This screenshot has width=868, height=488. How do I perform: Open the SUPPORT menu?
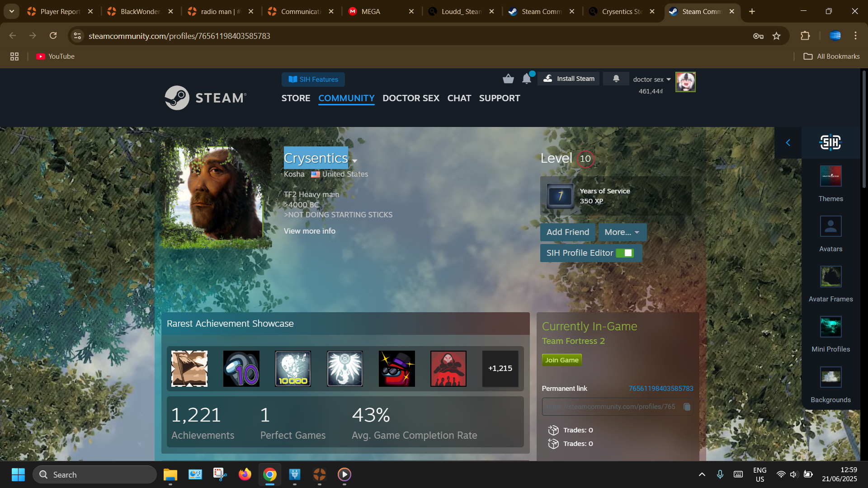coord(499,98)
